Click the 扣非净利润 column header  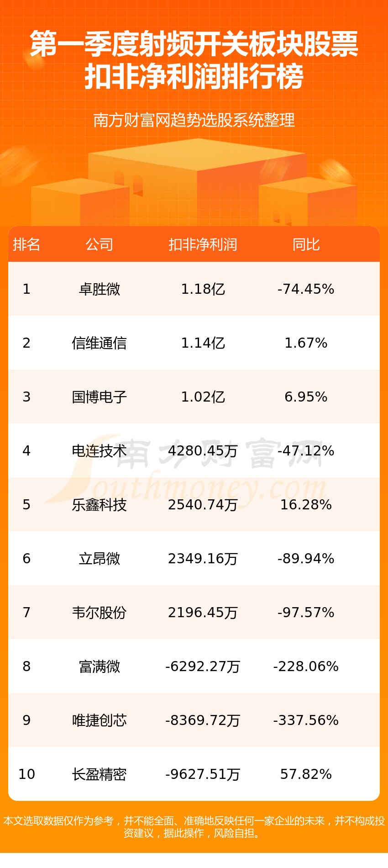203,245
